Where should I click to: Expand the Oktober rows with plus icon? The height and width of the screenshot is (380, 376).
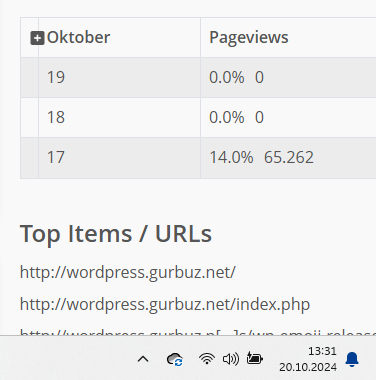click(x=37, y=38)
